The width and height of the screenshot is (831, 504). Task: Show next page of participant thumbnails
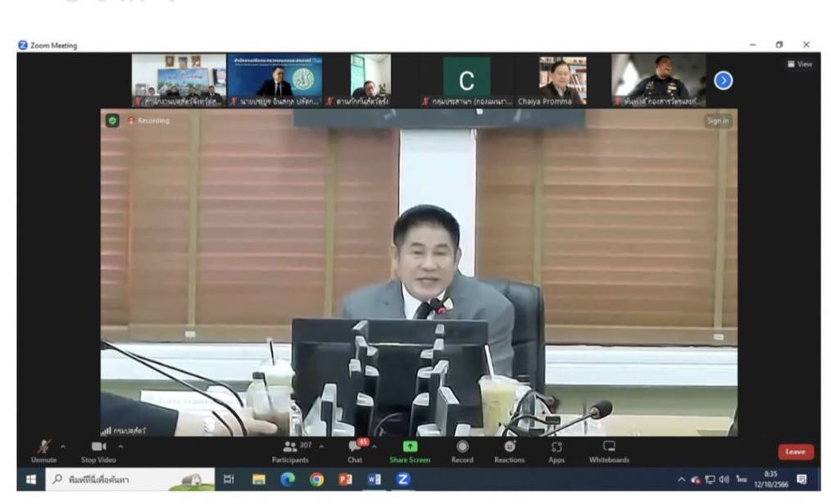(724, 80)
